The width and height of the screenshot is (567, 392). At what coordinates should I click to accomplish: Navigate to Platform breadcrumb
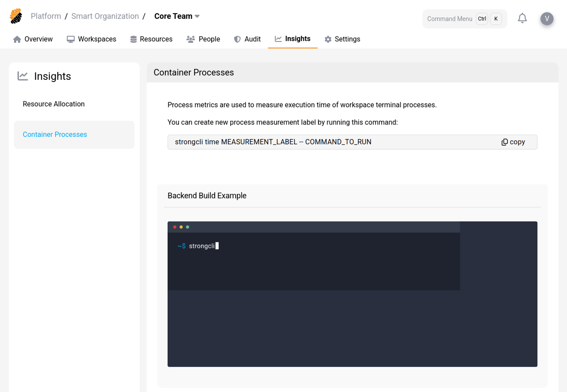coord(46,16)
